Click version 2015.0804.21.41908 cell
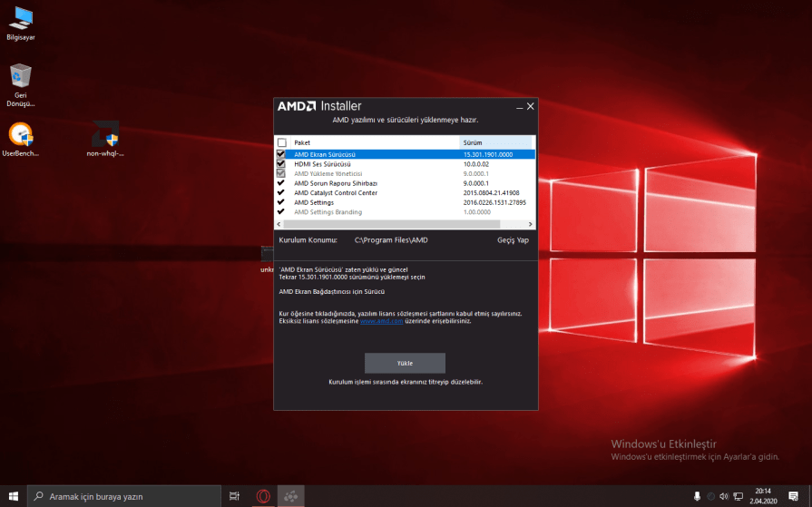Viewport: 812px width, 507px height. 491,192
